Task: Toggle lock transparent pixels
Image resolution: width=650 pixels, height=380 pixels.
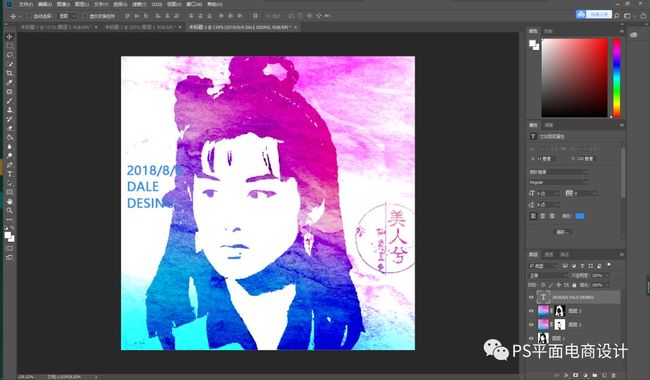Action: 543,285
